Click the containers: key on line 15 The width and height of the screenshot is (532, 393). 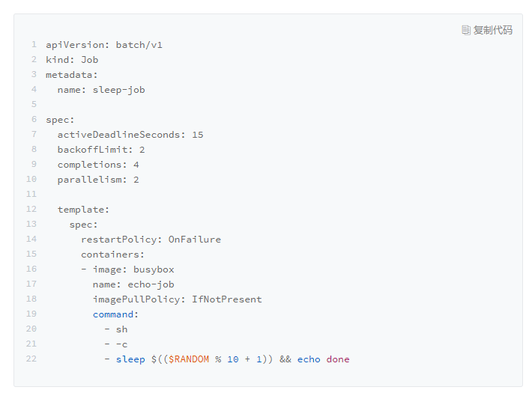pyautogui.click(x=113, y=255)
